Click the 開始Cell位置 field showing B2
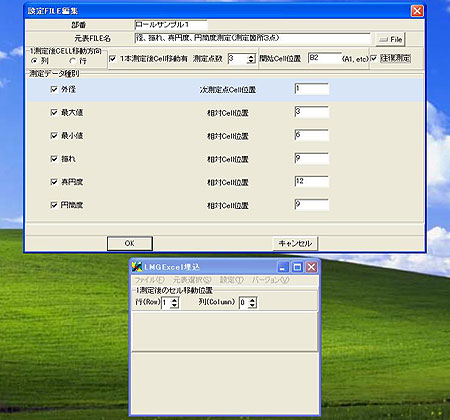 point(325,58)
